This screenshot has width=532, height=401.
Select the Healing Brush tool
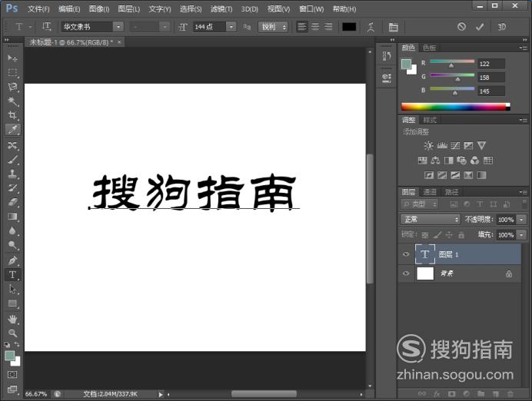click(x=12, y=145)
